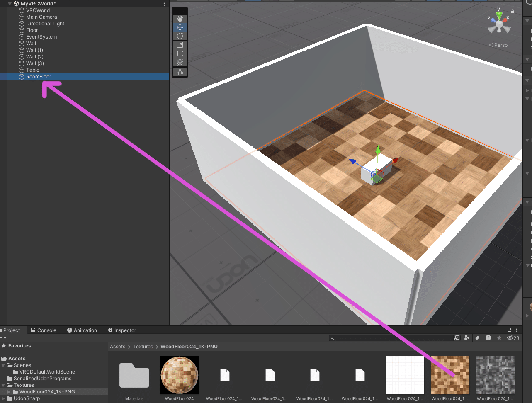
Task: Select the Hand view tool
Action: [180, 19]
